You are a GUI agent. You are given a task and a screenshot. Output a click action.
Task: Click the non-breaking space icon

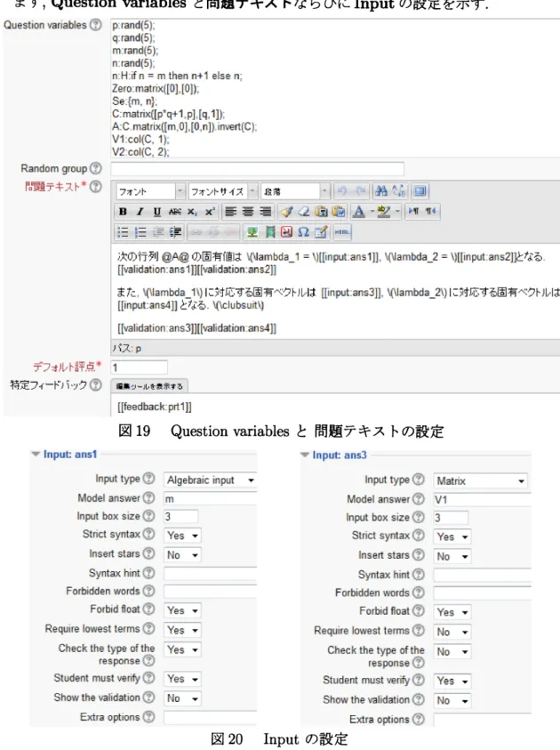(286, 232)
